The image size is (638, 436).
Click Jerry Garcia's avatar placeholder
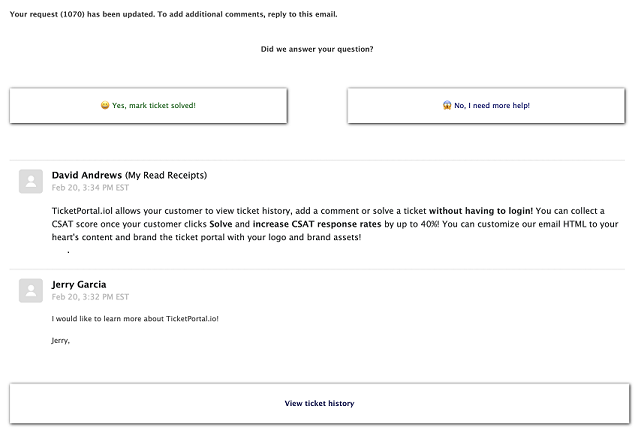tap(31, 290)
